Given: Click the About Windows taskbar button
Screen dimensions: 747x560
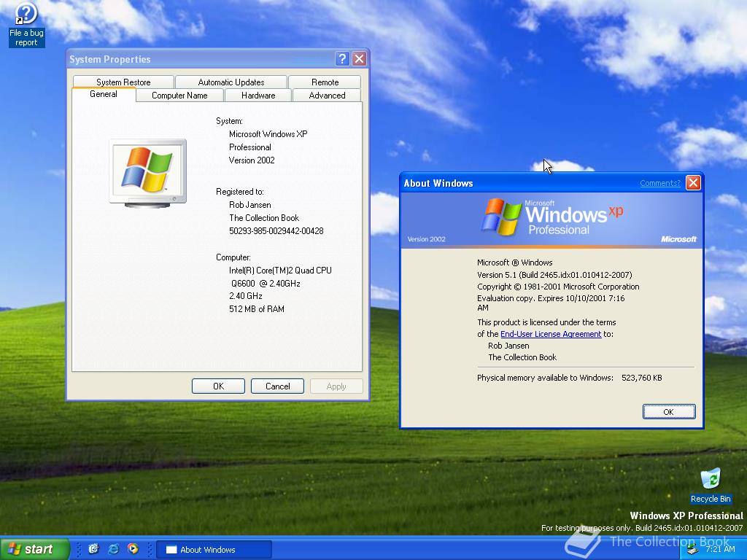Looking at the screenshot, I should click(214, 550).
